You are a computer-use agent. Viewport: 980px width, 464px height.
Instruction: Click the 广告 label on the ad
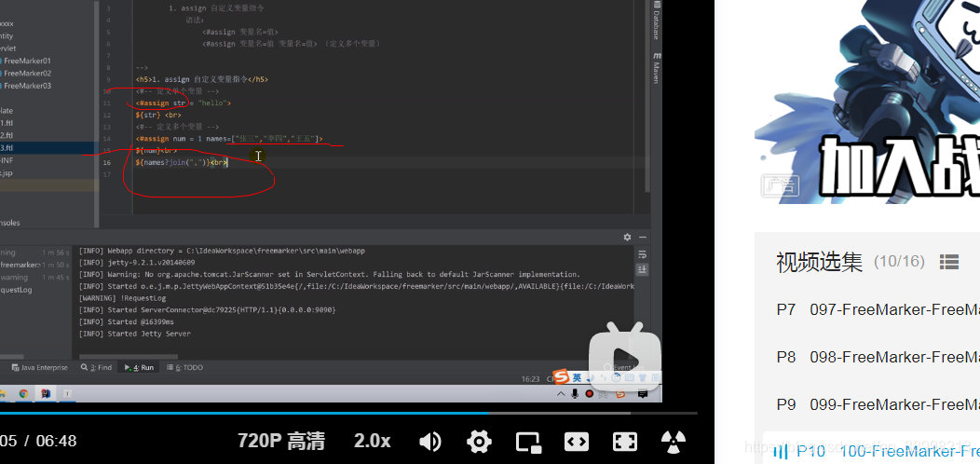tap(781, 185)
